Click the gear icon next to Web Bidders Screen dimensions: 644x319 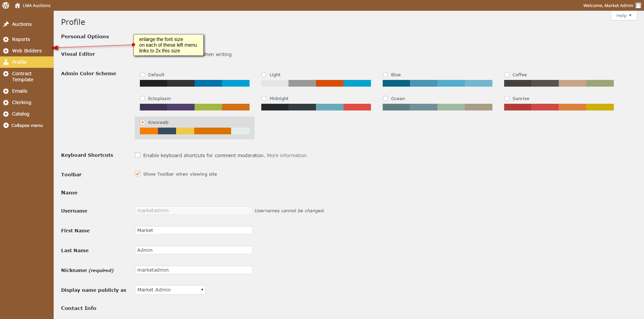[6, 51]
